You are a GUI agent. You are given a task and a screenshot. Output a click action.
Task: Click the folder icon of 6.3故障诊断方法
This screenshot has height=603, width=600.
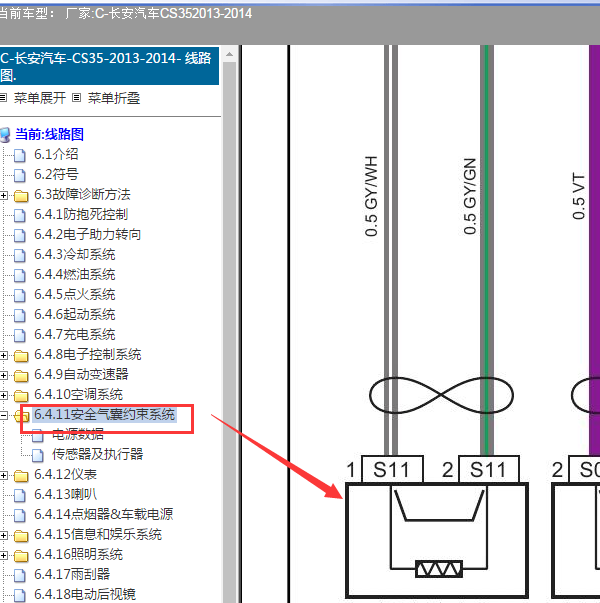click(21, 196)
